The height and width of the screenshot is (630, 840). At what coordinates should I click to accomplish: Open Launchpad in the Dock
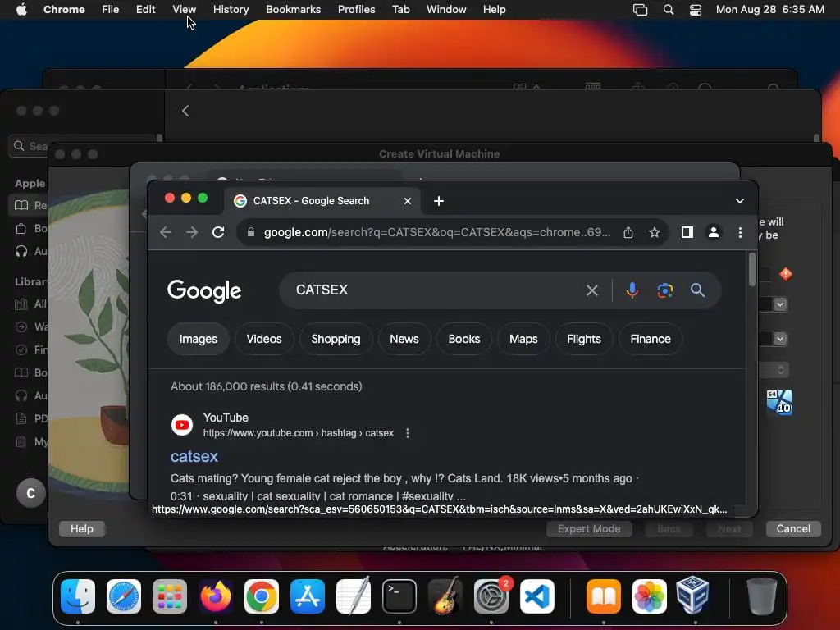170,596
